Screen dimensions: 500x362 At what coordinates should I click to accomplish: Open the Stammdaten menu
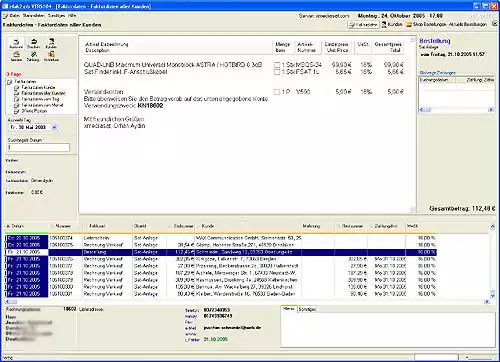point(34,16)
